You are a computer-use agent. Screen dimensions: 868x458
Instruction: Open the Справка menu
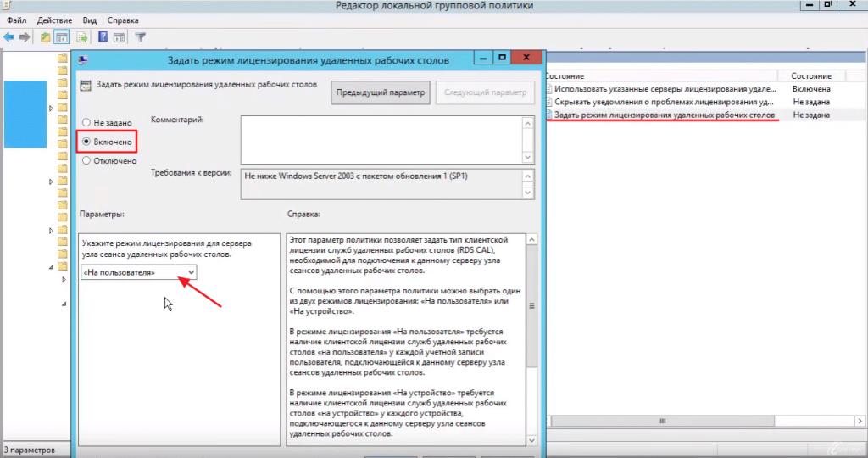[x=123, y=20]
